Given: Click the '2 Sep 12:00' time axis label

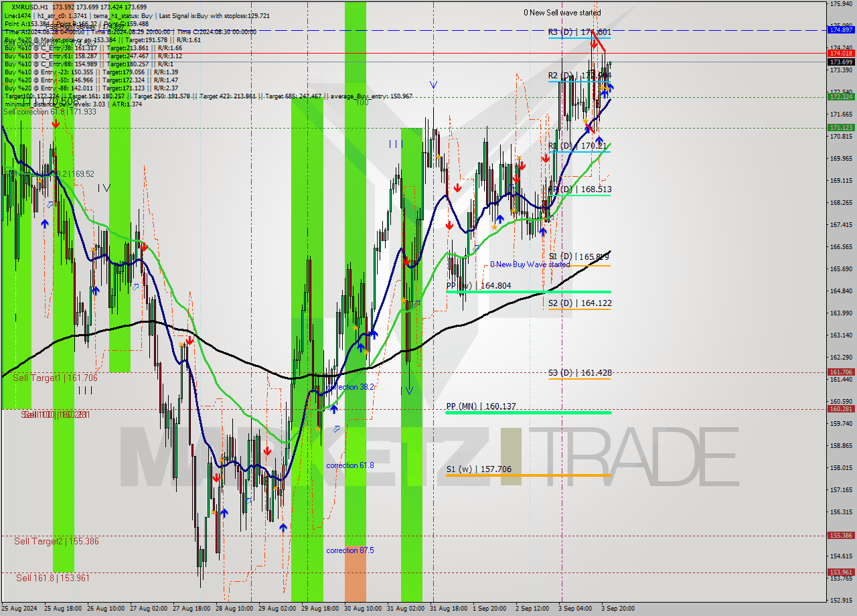Looking at the screenshot, I should click(x=532, y=609).
